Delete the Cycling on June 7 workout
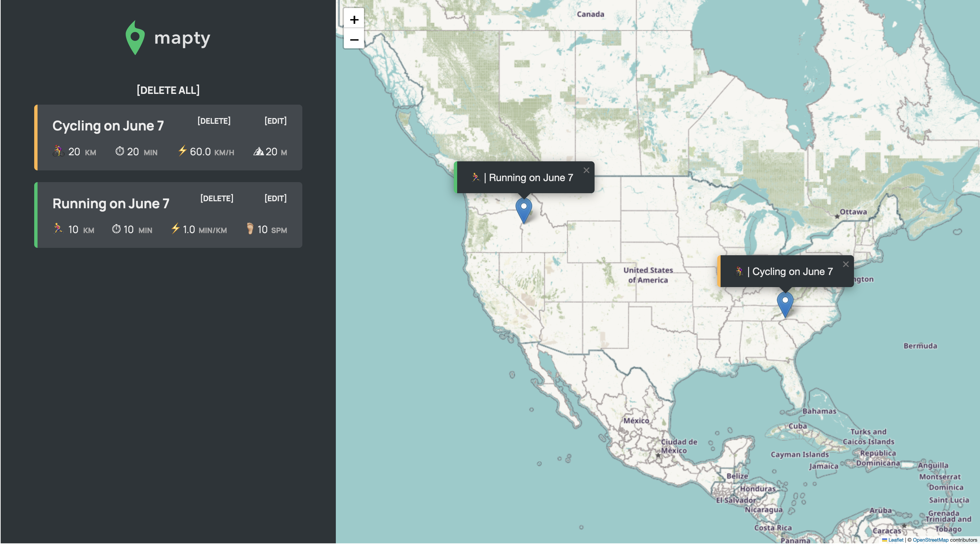This screenshot has height=544, width=980. [214, 121]
